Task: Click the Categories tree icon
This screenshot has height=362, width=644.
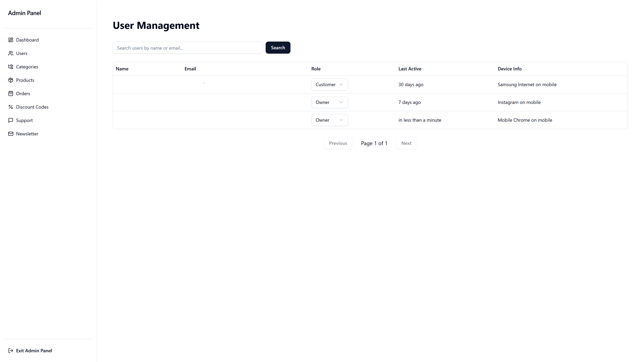Action: point(11,67)
